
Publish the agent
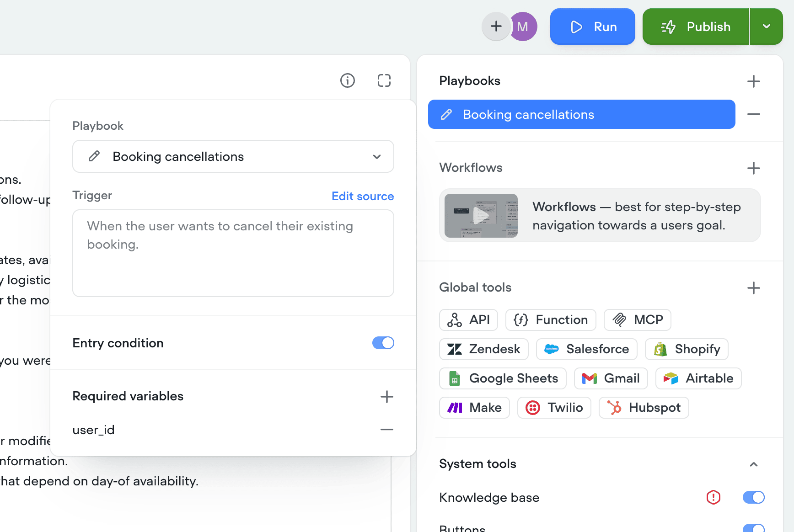(x=696, y=27)
